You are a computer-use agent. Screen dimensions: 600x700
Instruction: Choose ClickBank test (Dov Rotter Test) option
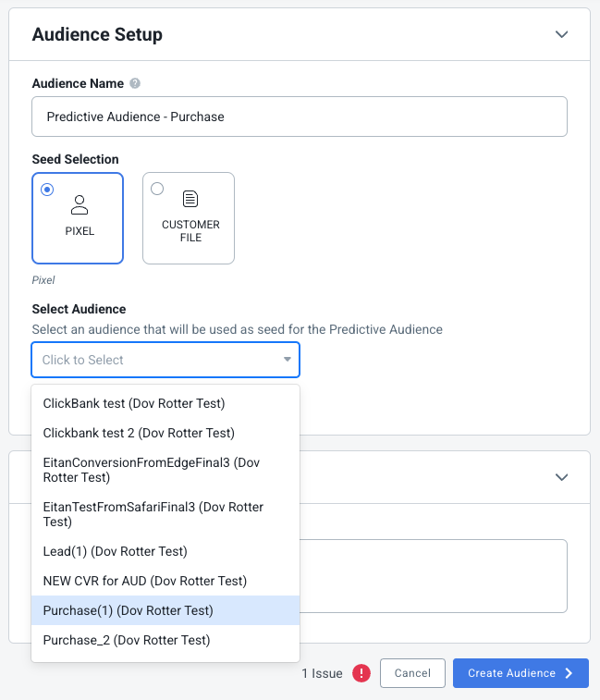coord(165,403)
